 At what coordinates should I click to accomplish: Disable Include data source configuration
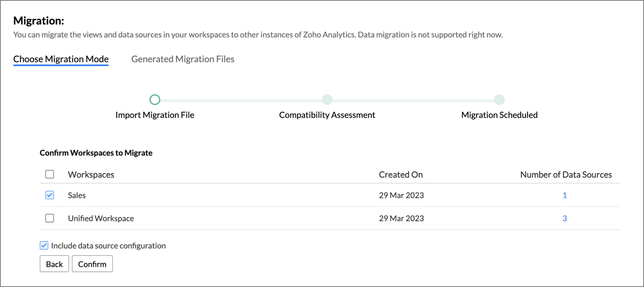click(x=44, y=245)
